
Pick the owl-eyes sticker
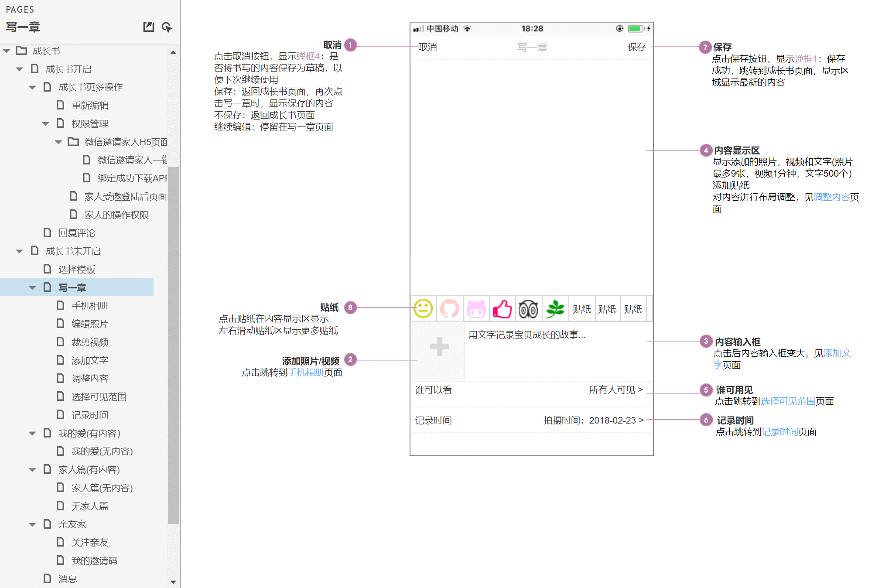coord(528,309)
